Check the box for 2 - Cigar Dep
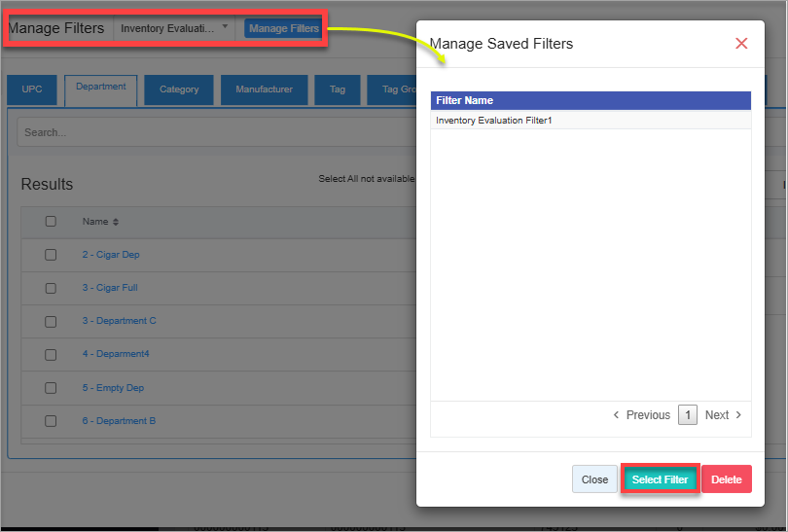The width and height of the screenshot is (788, 532). (x=51, y=255)
